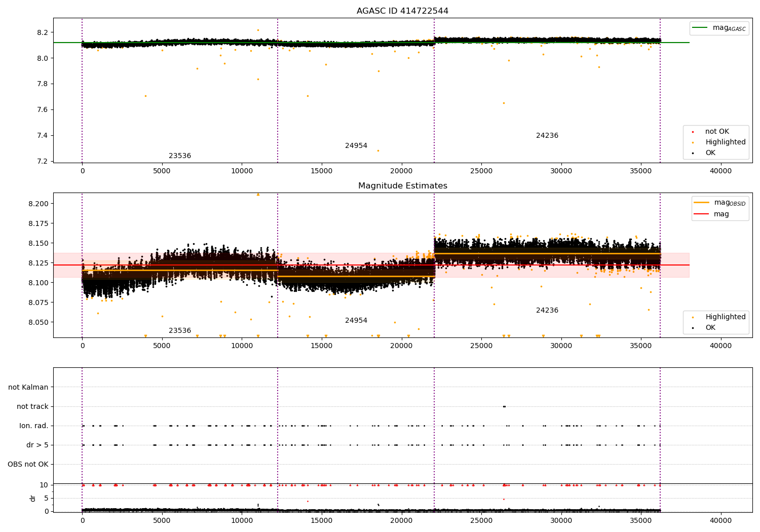The height and width of the screenshot is (532, 760).
Task: Click the 8.050 y-axis tick label
Action: tap(39, 322)
